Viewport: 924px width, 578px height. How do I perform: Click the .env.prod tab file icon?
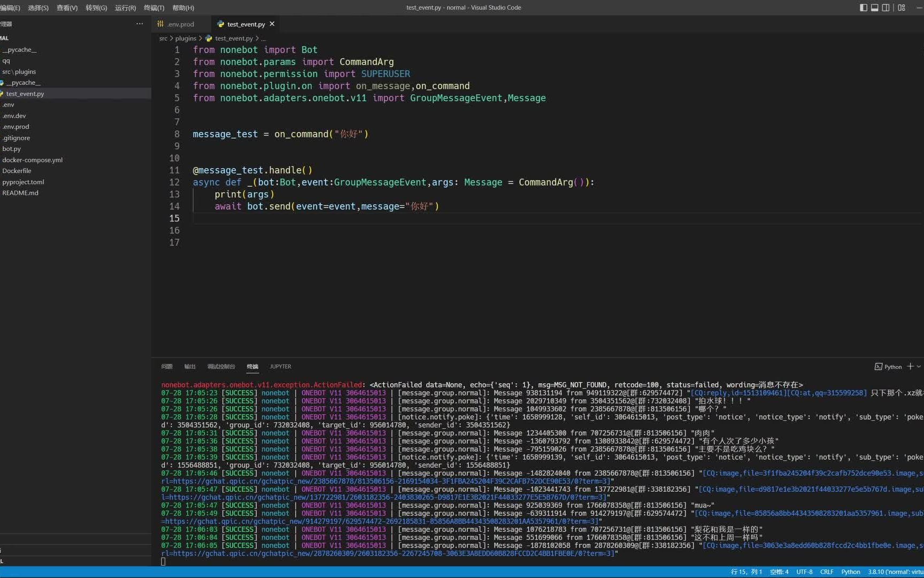160,24
